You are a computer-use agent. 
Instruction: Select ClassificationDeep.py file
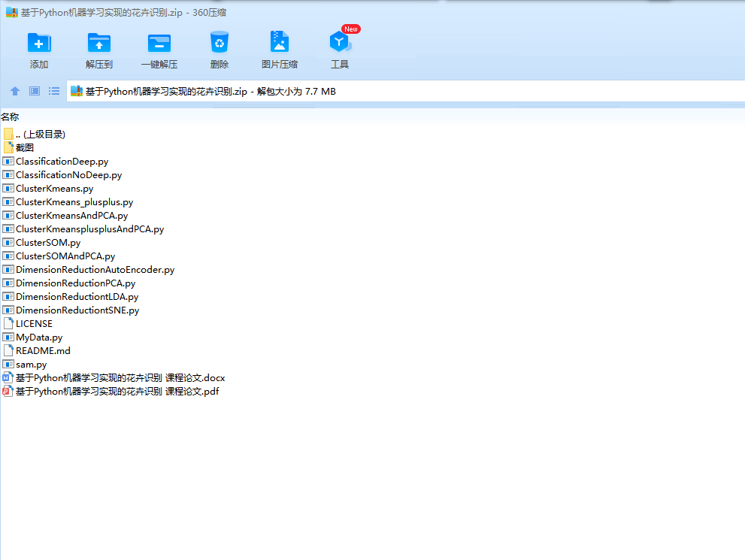56,162
